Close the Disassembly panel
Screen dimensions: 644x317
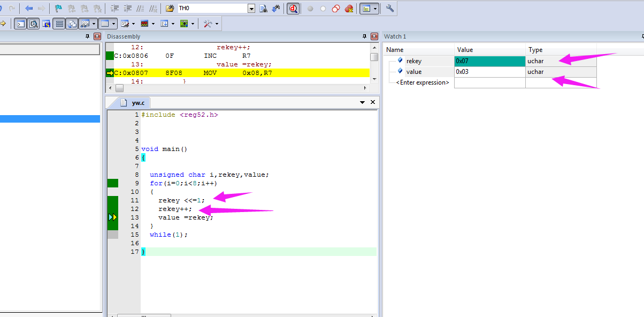coord(373,36)
